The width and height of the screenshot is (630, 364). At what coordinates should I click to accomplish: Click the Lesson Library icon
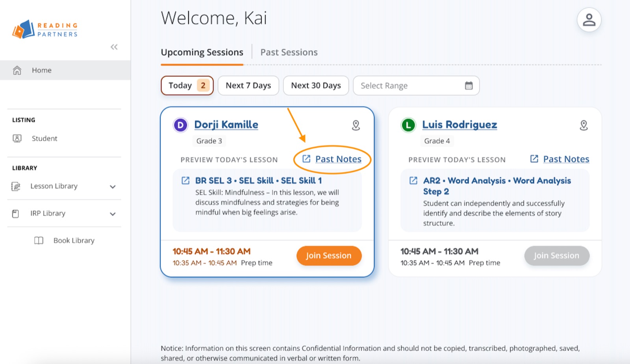click(16, 186)
